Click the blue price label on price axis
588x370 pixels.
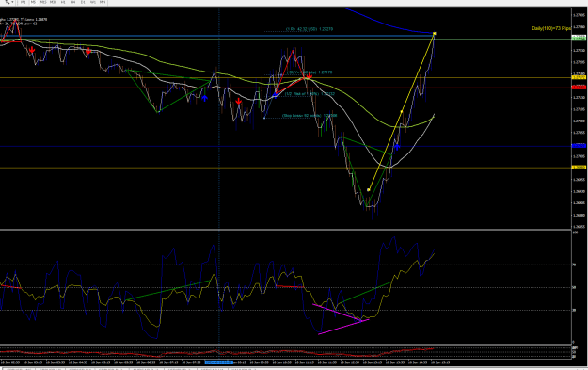coord(579,146)
